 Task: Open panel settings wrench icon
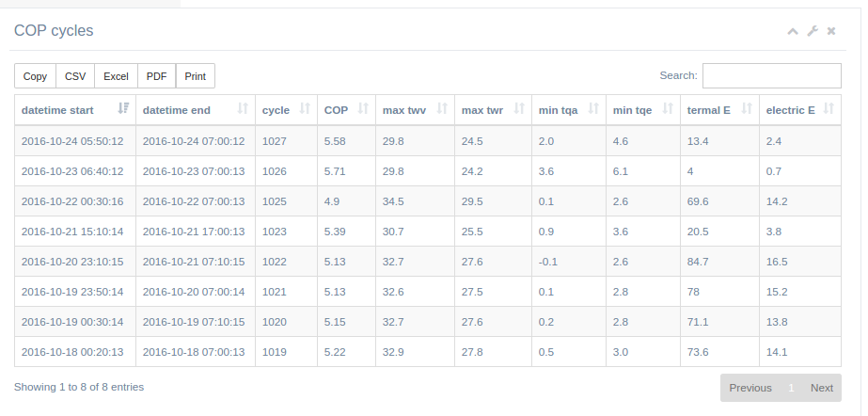pyautogui.click(x=813, y=31)
